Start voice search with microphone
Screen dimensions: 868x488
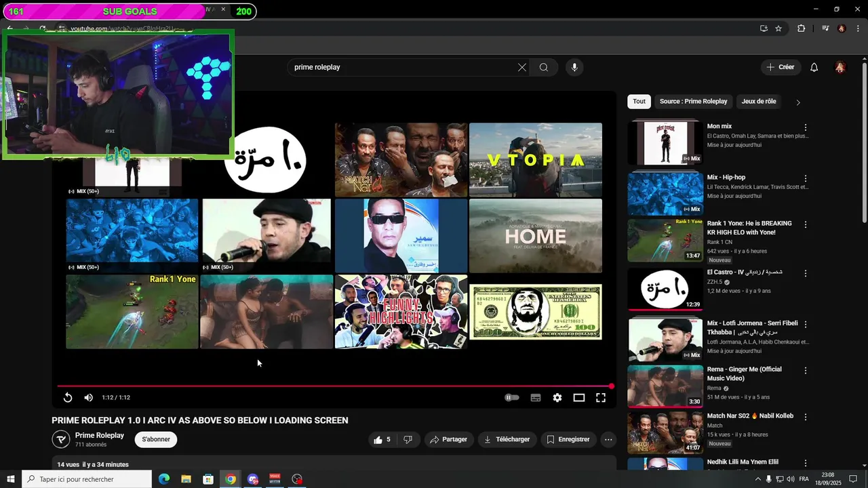tap(574, 67)
